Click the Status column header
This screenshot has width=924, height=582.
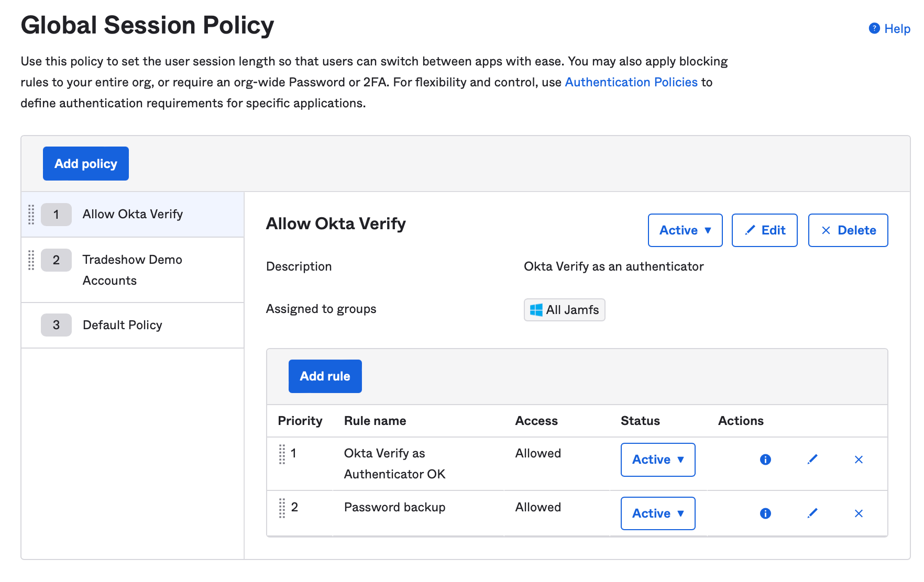[x=640, y=421]
